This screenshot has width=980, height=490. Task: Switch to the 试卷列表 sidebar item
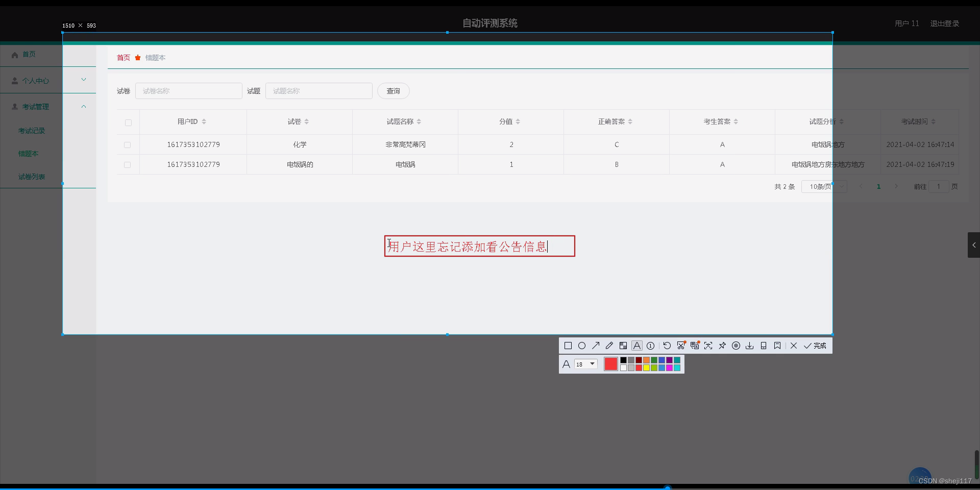[x=32, y=176]
